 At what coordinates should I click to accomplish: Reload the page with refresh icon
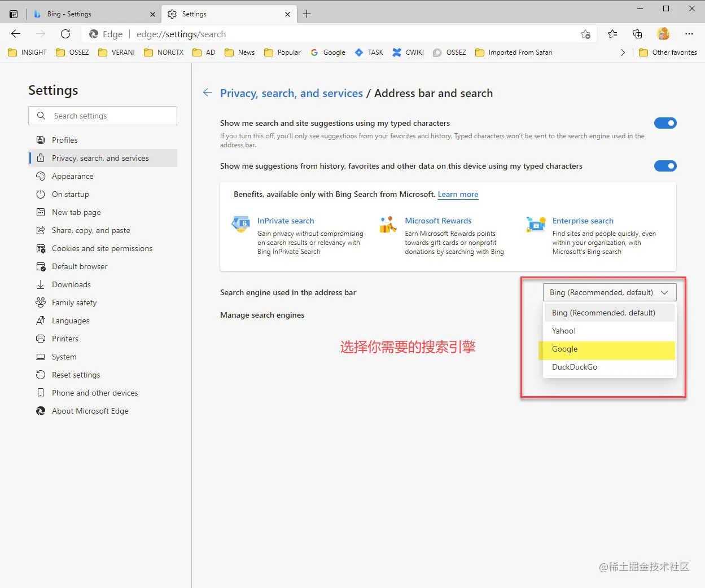pos(65,34)
